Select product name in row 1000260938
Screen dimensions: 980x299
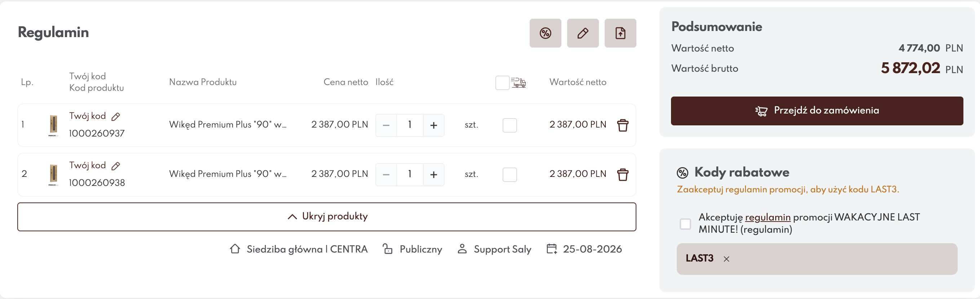click(x=228, y=174)
